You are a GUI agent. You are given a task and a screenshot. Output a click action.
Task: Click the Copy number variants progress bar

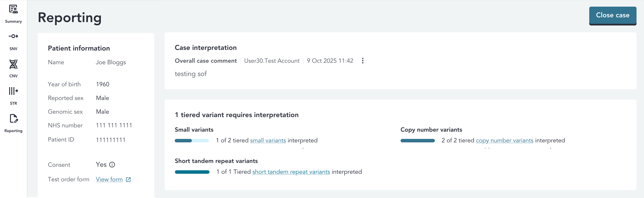tap(417, 141)
